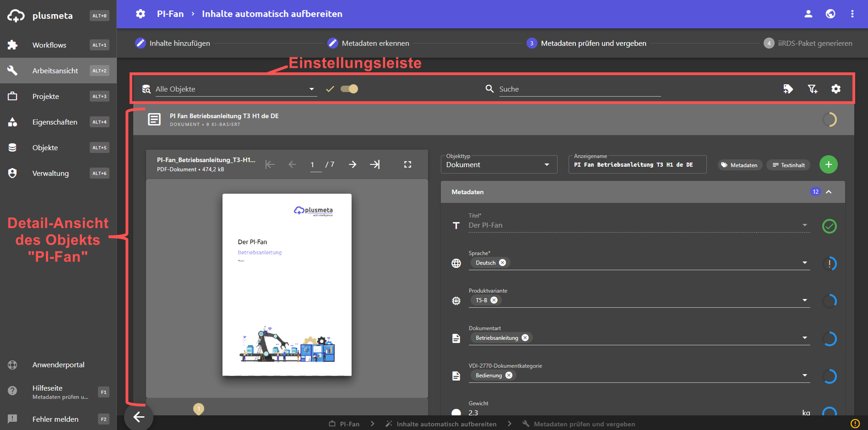This screenshot has height=430, width=868.
Task: Open the Objekttyp Dokument dropdown
Action: (x=499, y=164)
